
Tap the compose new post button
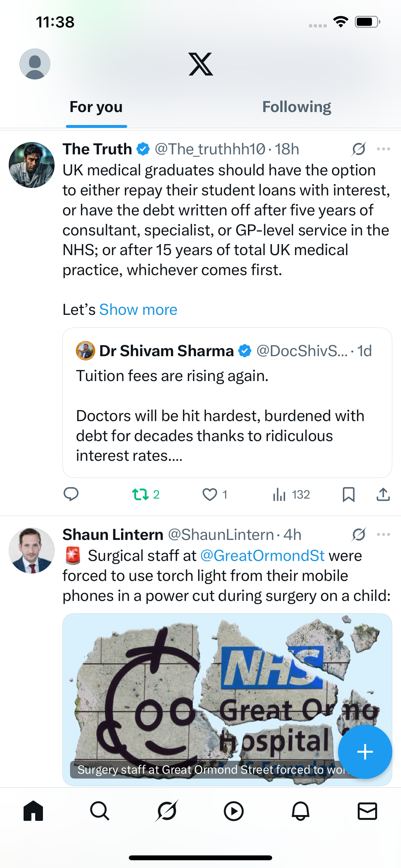(x=365, y=751)
